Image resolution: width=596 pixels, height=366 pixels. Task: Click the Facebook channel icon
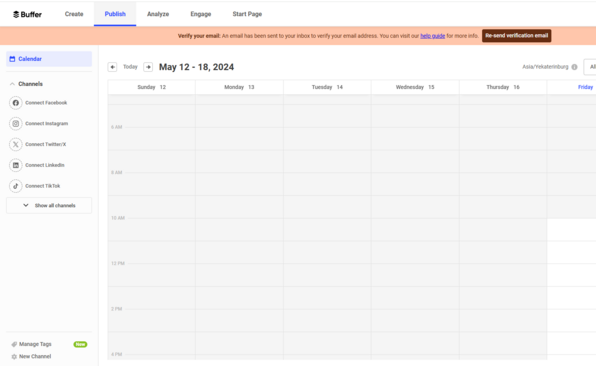pos(16,103)
